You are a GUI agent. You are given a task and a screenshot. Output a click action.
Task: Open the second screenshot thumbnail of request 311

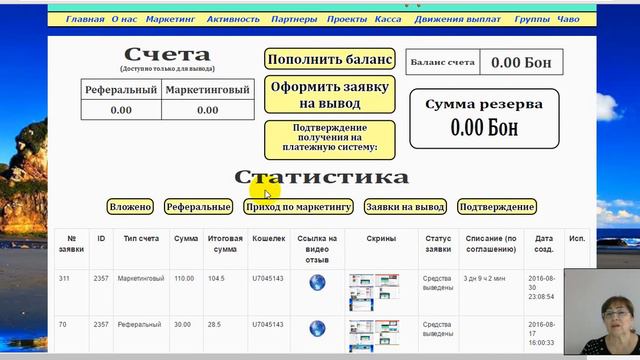(x=387, y=280)
